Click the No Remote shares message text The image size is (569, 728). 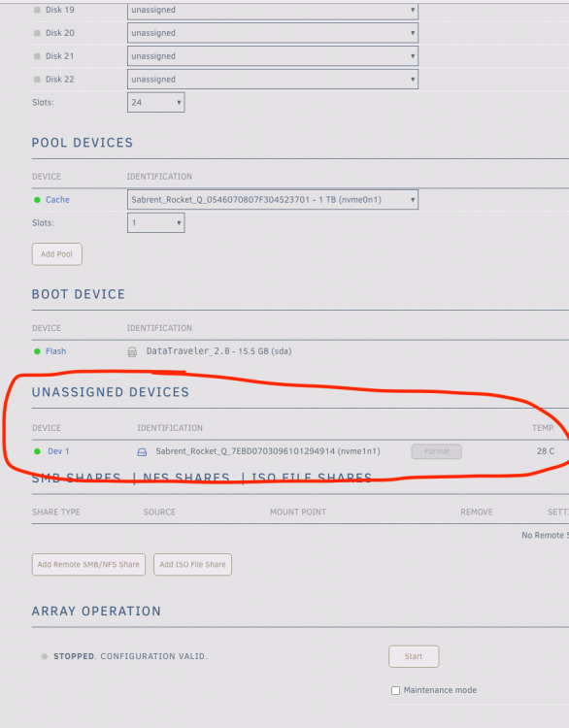coord(545,535)
